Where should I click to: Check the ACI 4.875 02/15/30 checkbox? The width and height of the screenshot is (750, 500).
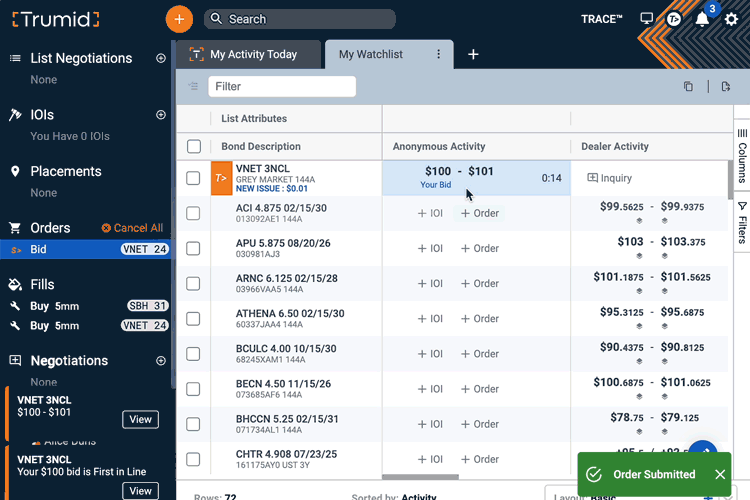(x=193, y=213)
